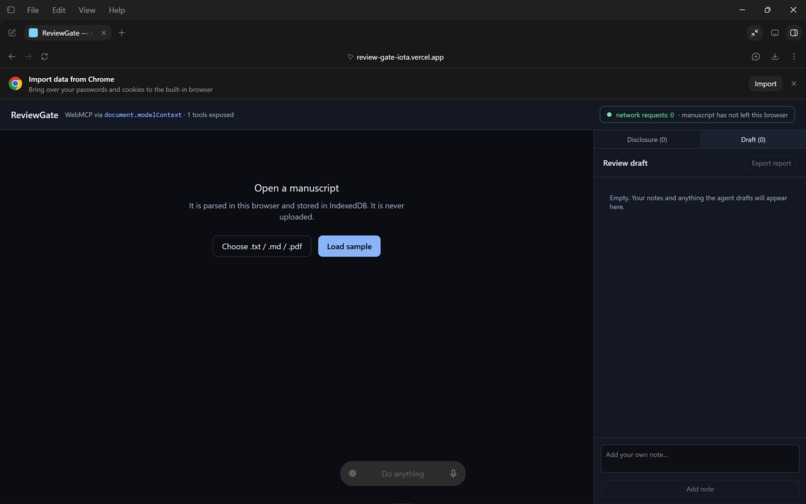Click the sidebar toggle icon beside File menu
The height and width of the screenshot is (504, 806).
point(11,10)
